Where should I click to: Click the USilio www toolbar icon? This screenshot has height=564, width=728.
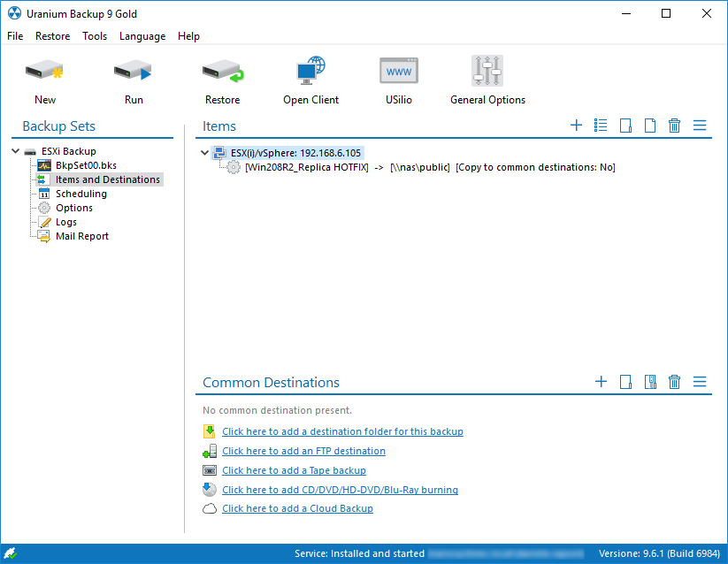click(x=399, y=71)
